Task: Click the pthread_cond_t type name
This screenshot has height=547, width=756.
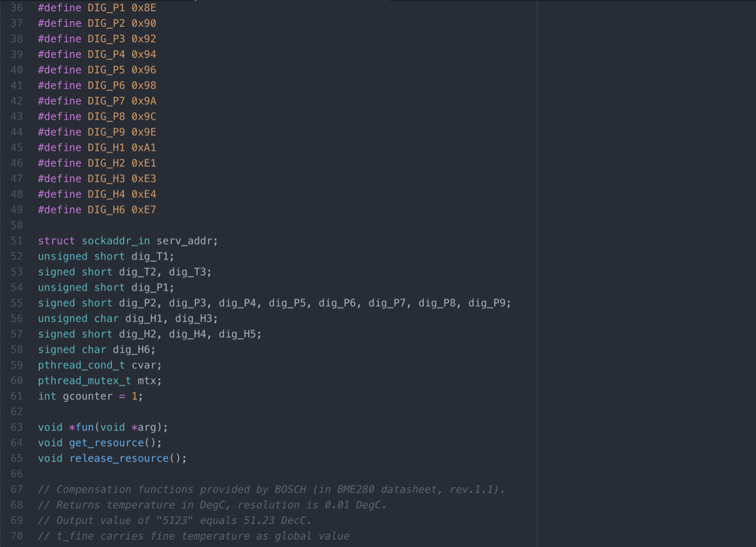Action: click(x=81, y=365)
